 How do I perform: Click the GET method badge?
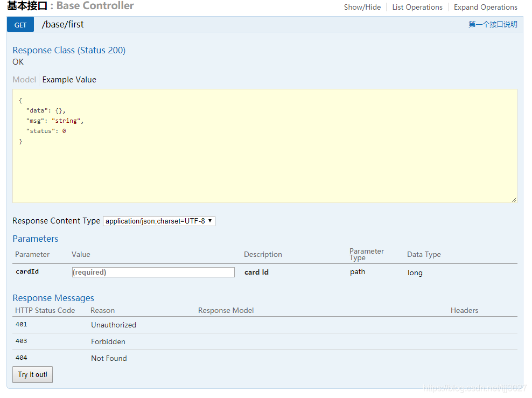pyautogui.click(x=20, y=24)
